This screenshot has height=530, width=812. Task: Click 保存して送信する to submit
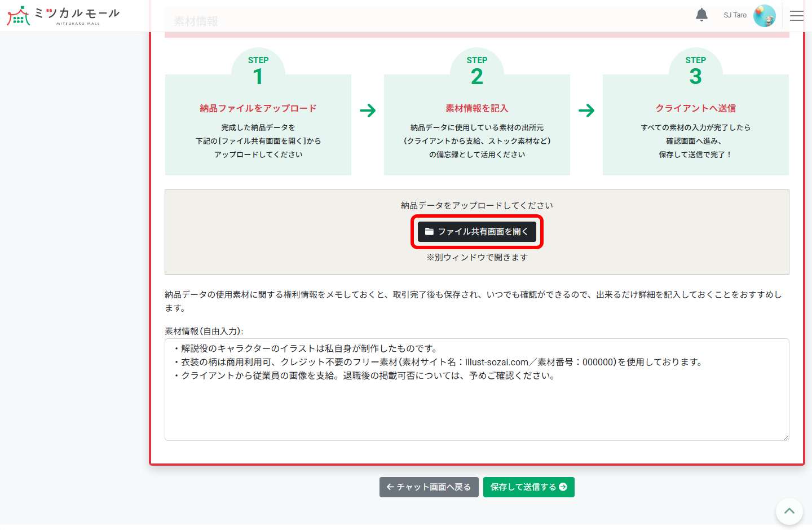tap(528, 487)
